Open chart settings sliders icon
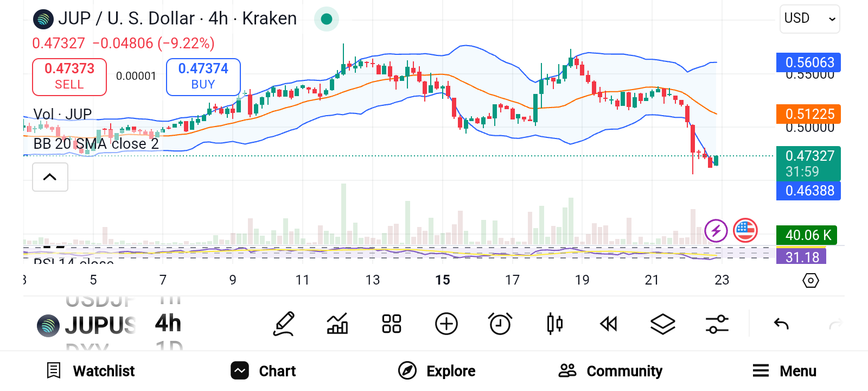Viewport: 868px width, 391px height. point(717,324)
